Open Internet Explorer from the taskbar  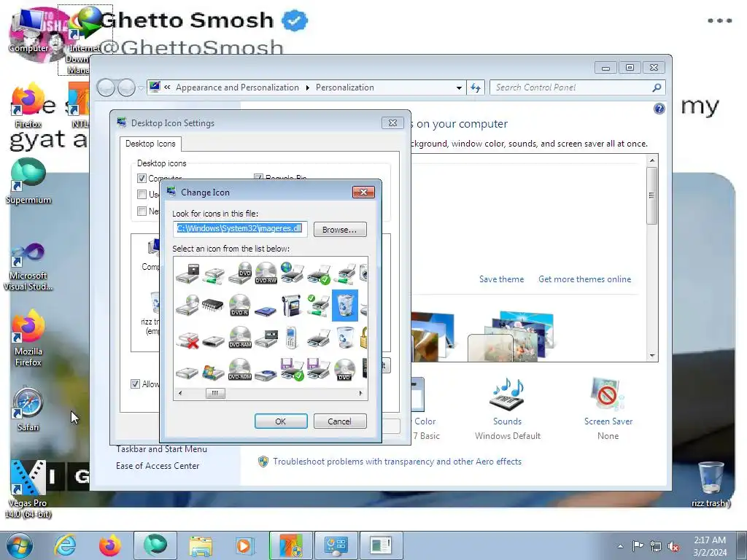65,545
